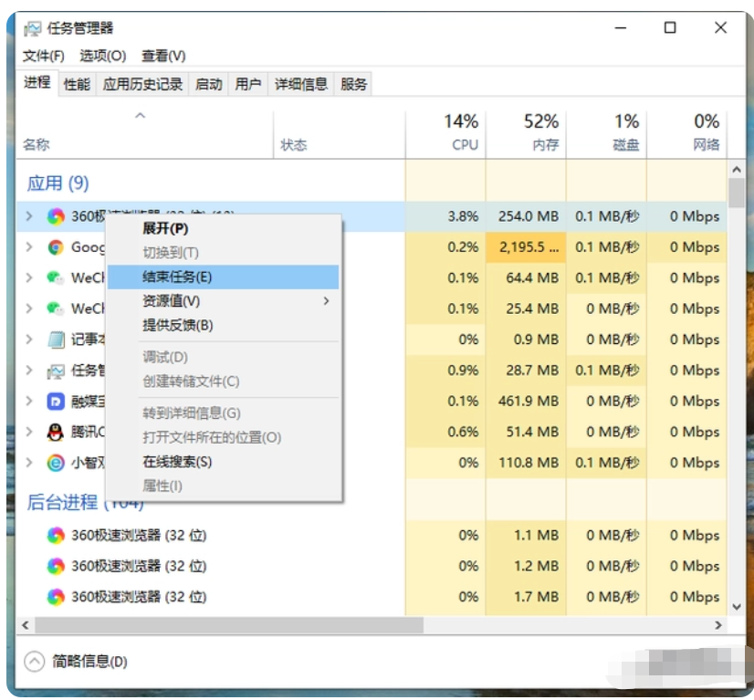This screenshot has width=754, height=700.
Task: Select 结束任务 in context menu
Action: (x=177, y=277)
